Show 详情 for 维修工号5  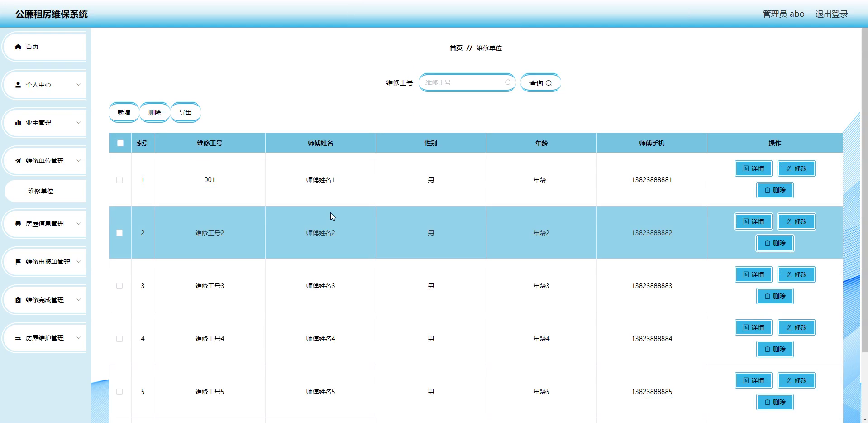point(754,380)
